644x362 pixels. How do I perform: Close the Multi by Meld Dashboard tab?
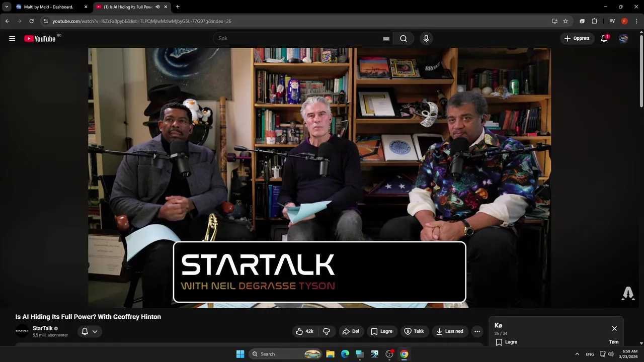click(86, 7)
